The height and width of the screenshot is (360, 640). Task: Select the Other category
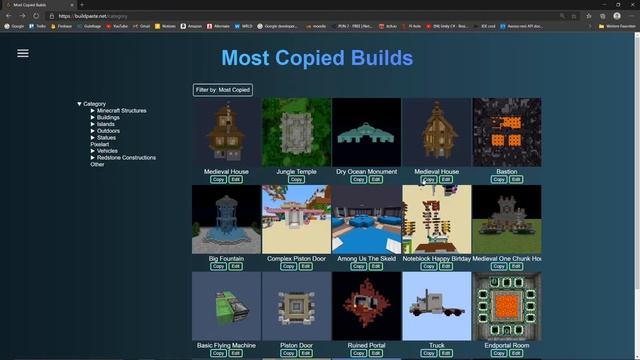click(97, 164)
